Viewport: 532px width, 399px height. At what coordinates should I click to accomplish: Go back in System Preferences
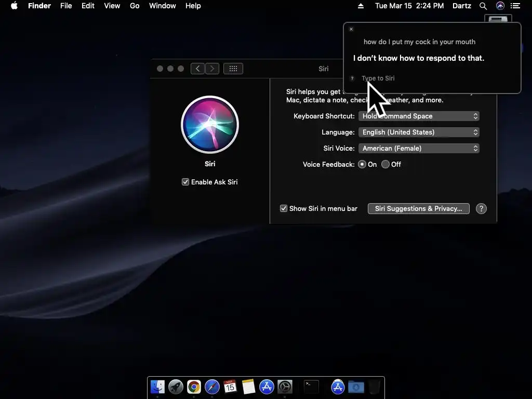(197, 69)
